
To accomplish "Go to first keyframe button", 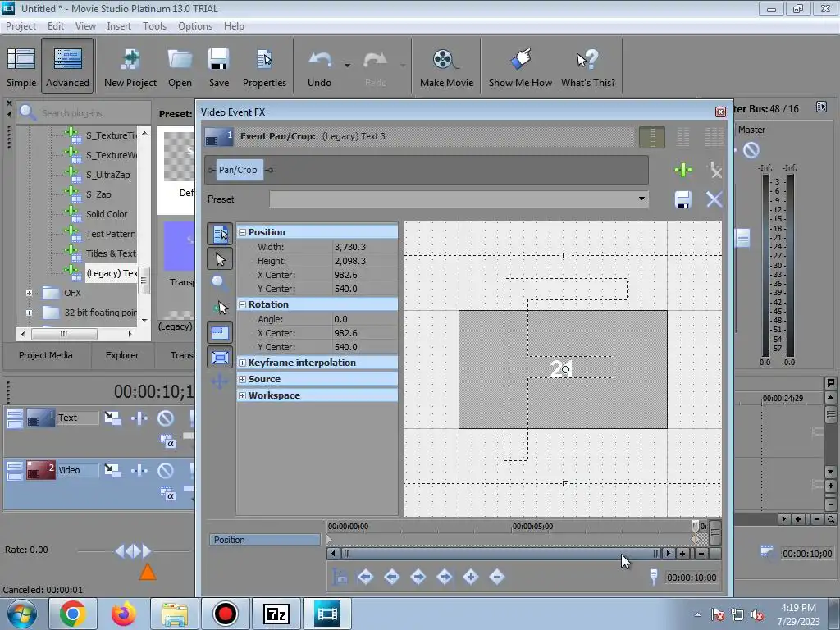I will [365, 577].
